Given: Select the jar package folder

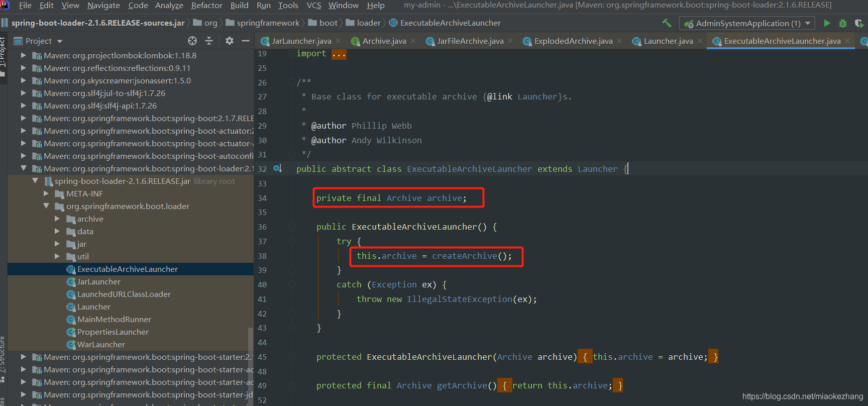Looking at the screenshot, I should [x=81, y=244].
